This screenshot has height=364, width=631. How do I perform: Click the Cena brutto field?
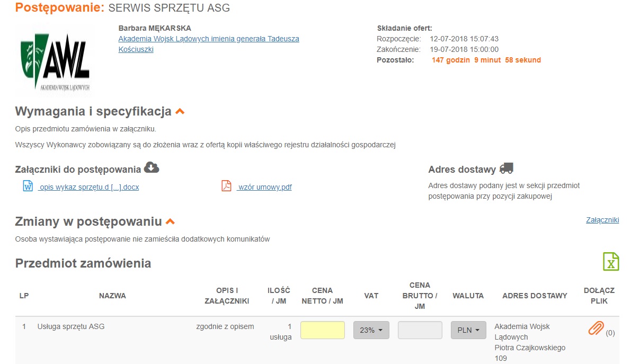pyautogui.click(x=420, y=330)
